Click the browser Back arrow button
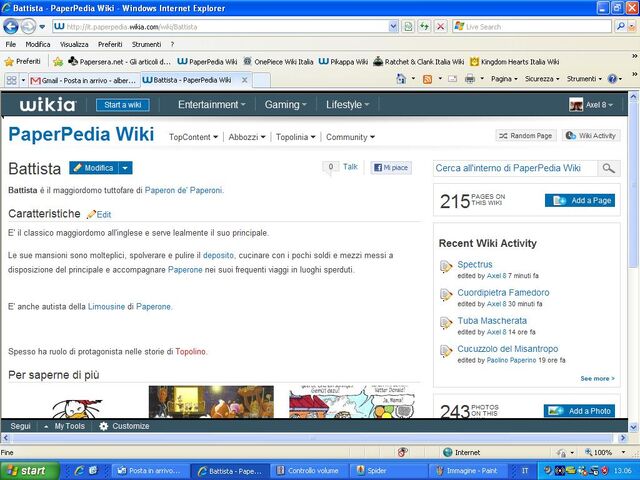 pyautogui.click(x=11, y=27)
